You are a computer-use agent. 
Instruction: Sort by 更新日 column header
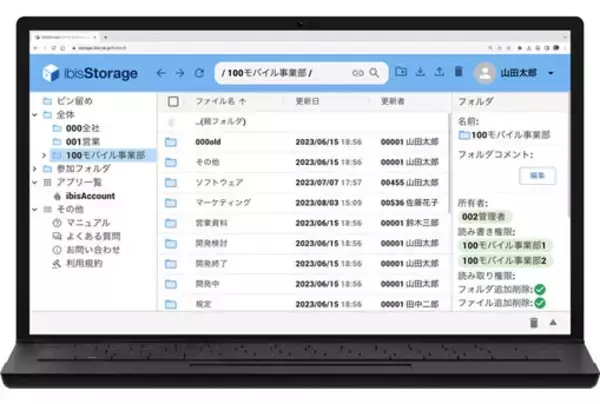point(307,101)
